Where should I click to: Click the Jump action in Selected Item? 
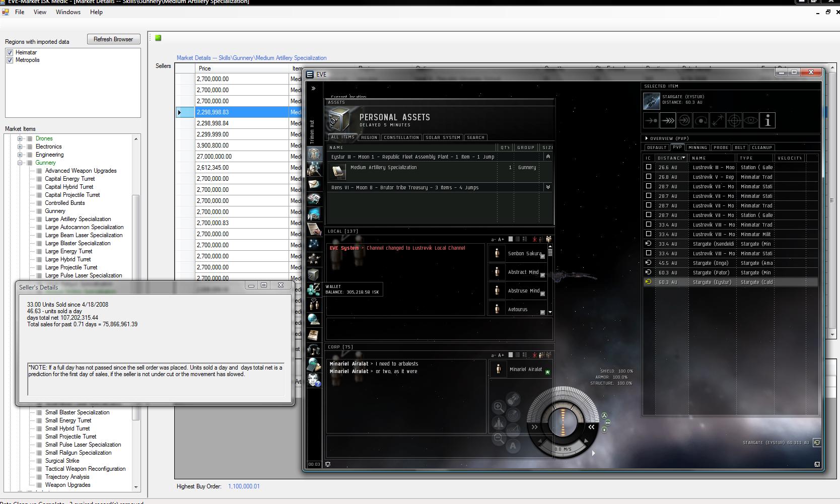pos(684,120)
